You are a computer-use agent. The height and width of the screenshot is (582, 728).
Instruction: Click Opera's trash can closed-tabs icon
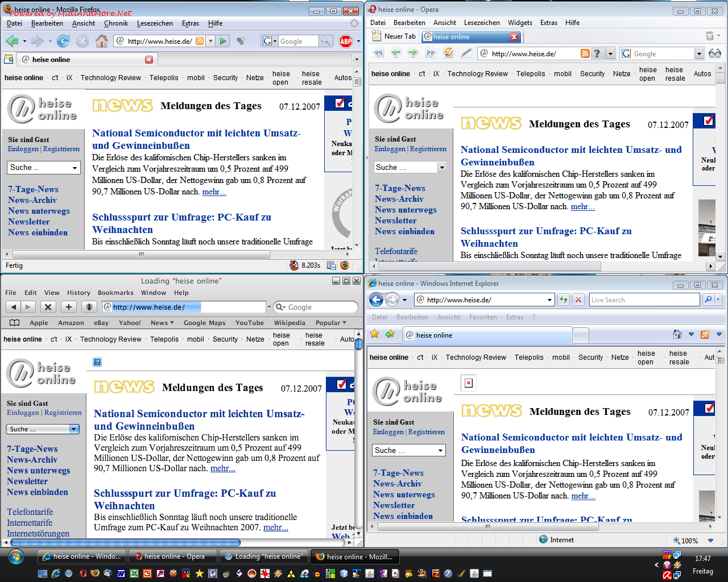[710, 36]
